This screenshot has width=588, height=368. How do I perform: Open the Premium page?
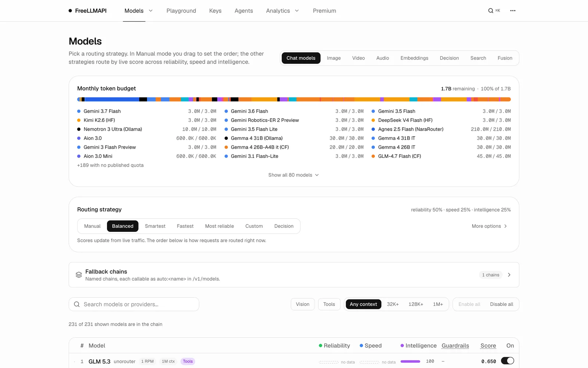(x=325, y=11)
